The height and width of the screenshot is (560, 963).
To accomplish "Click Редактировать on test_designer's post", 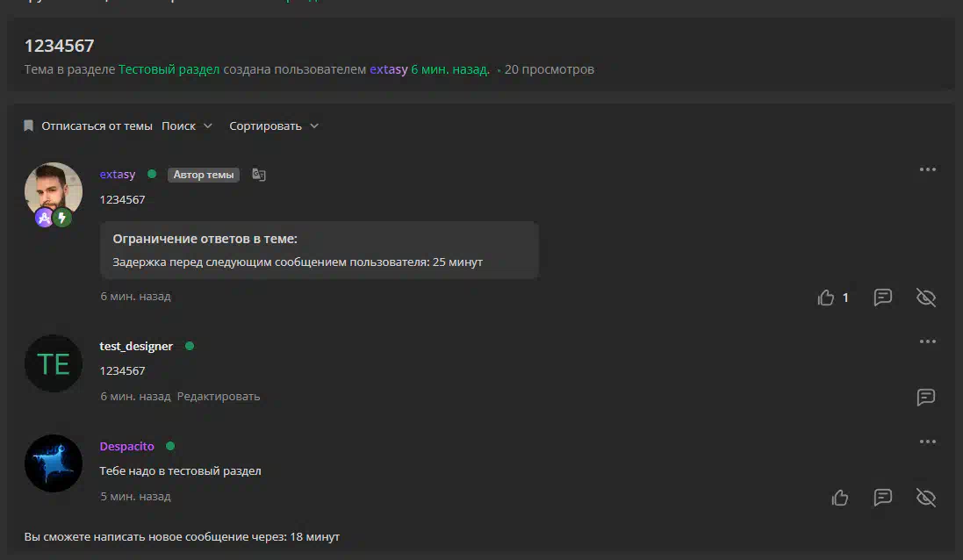I will (219, 397).
